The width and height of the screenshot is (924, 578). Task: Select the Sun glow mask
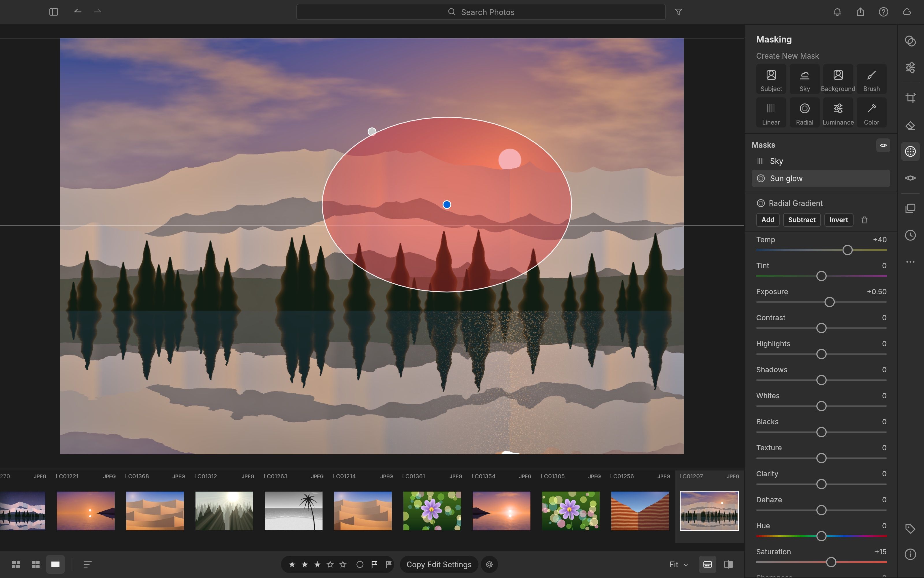coord(821,179)
